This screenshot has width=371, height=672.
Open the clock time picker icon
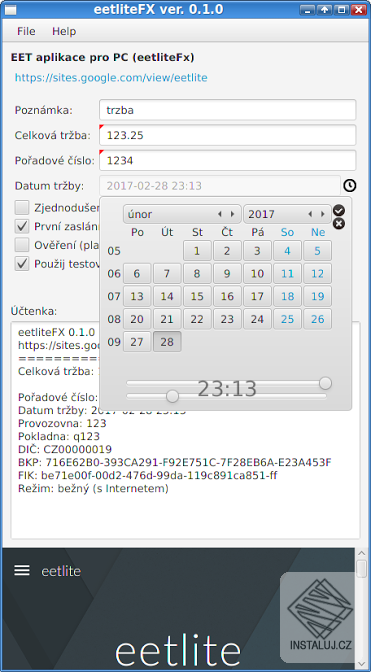(350, 186)
